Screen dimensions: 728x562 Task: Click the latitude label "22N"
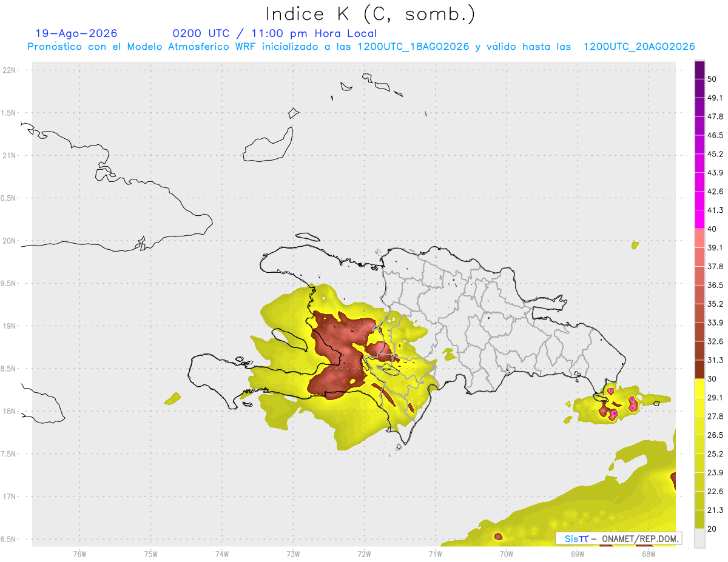coord(9,70)
